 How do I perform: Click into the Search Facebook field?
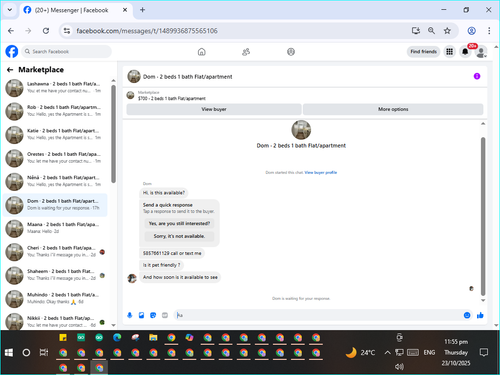pyautogui.click(x=67, y=52)
